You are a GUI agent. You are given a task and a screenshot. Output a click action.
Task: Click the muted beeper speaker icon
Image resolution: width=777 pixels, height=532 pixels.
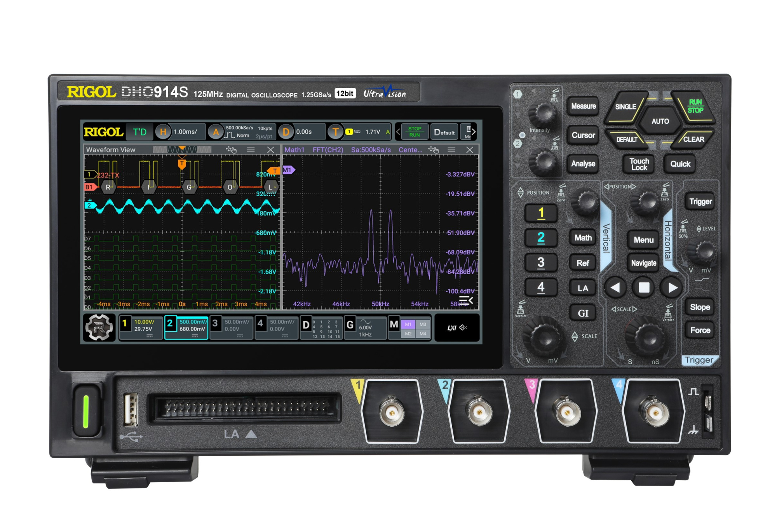(x=463, y=327)
